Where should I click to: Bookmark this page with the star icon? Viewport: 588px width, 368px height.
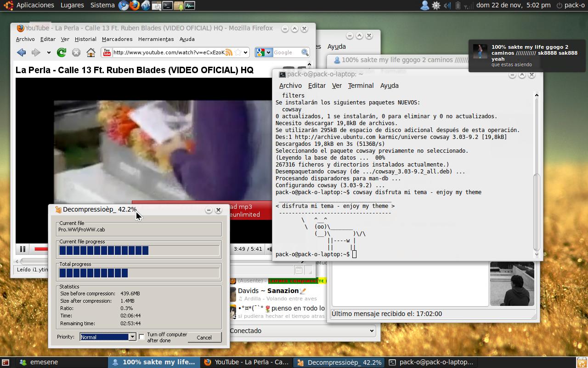click(x=238, y=52)
